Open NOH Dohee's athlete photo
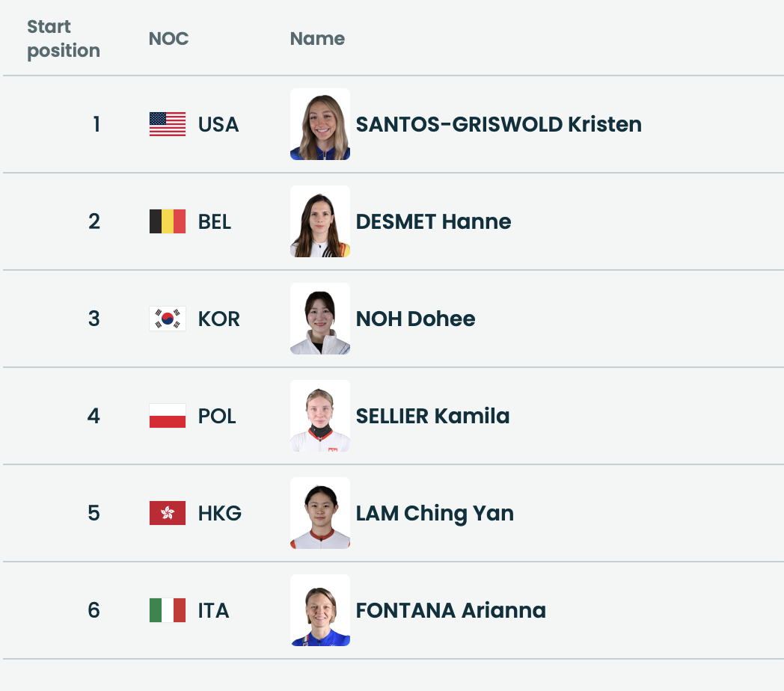The width and height of the screenshot is (784, 691). click(x=320, y=319)
